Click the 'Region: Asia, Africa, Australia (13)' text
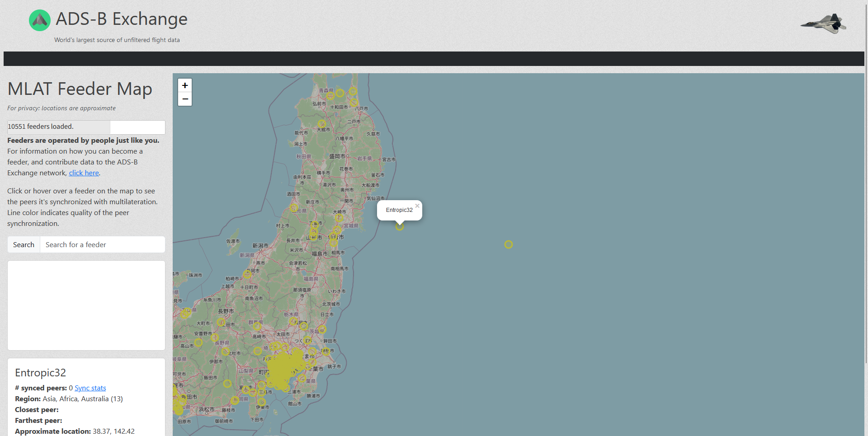 (69, 399)
